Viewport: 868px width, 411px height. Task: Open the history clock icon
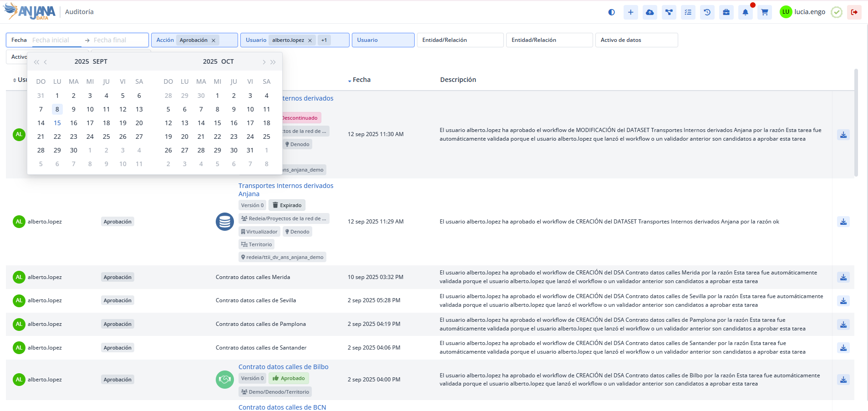[707, 12]
